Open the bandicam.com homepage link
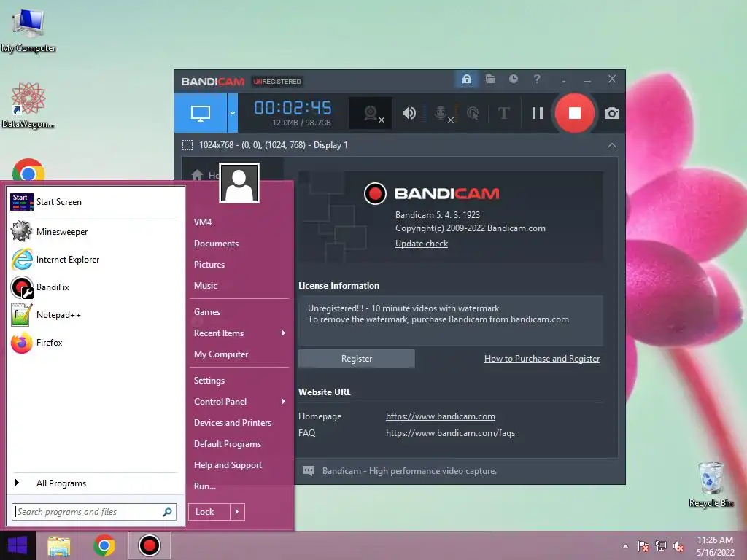The width and height of the screenshot is (747, 560). [x=440, y=416]
